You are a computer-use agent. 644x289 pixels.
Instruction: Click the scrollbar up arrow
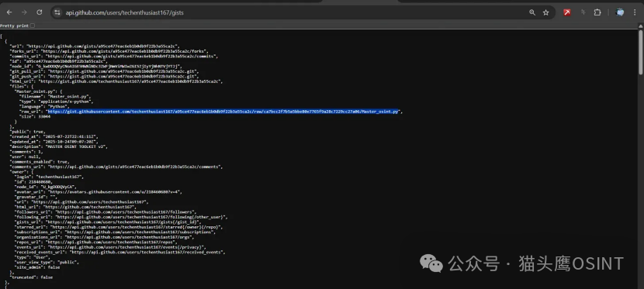641,26
